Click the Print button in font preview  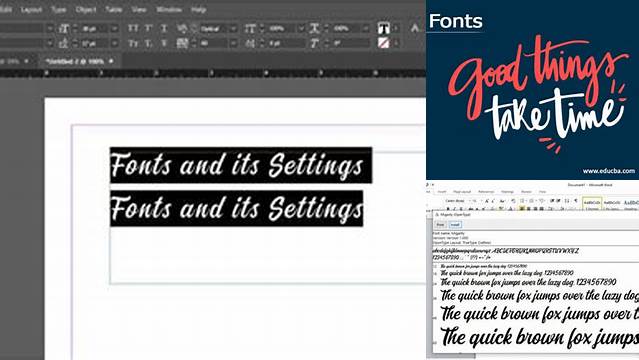[440, 225]
